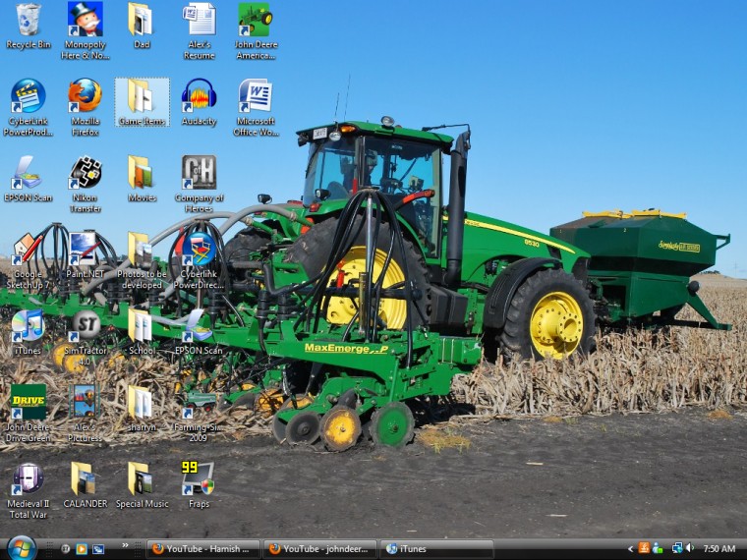Launch Audacity from the desktop
The height and width of the screenshot is (560, 747).
point(200,102)
